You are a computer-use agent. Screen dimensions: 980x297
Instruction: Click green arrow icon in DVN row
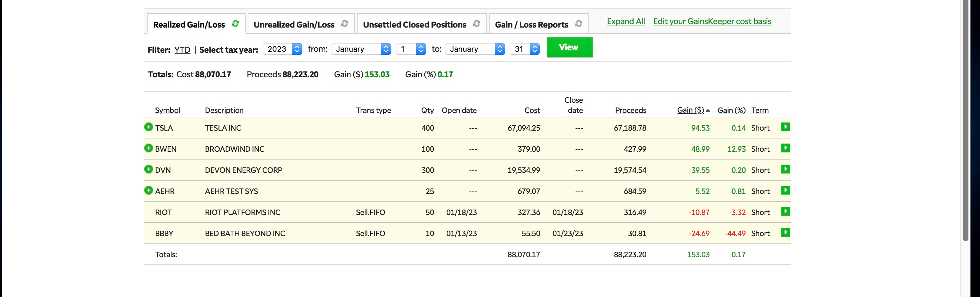click(x=785, y=169)
